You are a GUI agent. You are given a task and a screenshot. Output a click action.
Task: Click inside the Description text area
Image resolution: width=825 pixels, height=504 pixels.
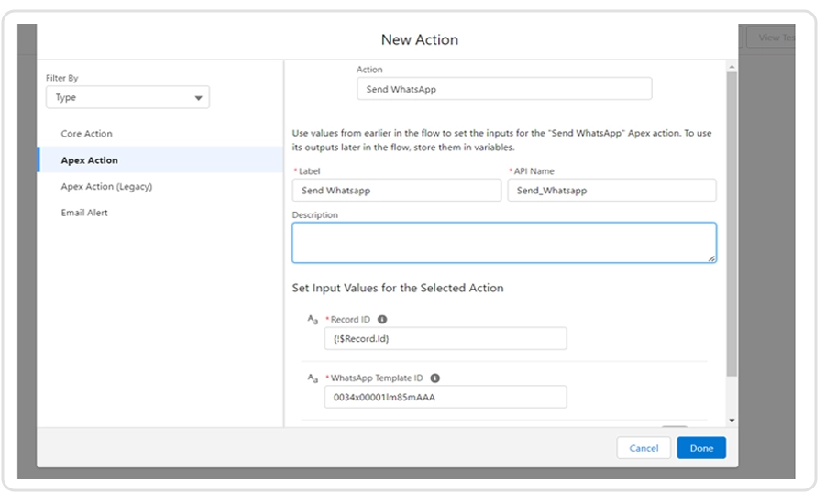coord(503,243)
